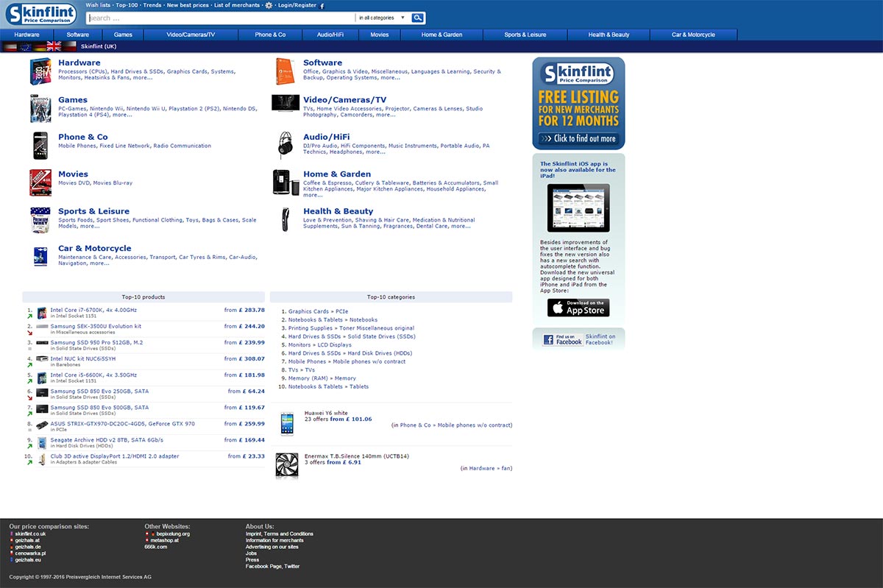Open the Movies navigation tab

(380, 35)
